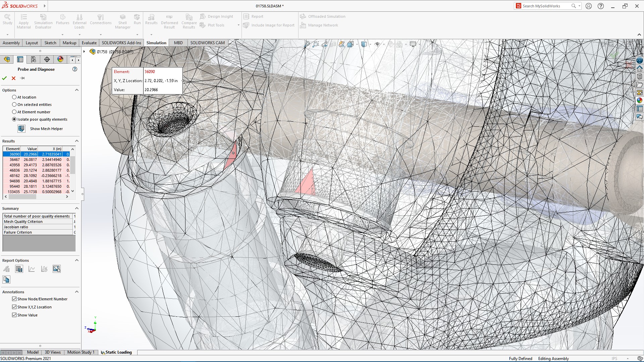The height and width of the screenshot is (362, 644).
Task: Select the At Element number option
Action: tap(14, 112)
